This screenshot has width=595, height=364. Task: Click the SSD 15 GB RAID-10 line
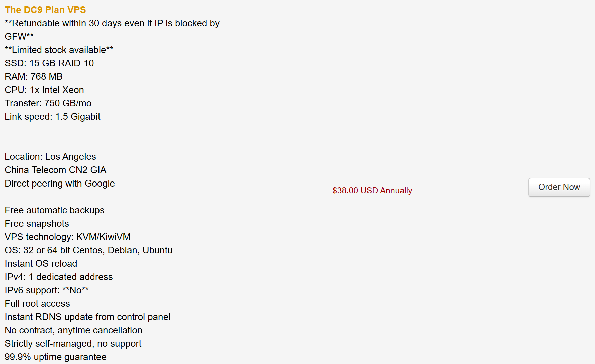[49, 63]
